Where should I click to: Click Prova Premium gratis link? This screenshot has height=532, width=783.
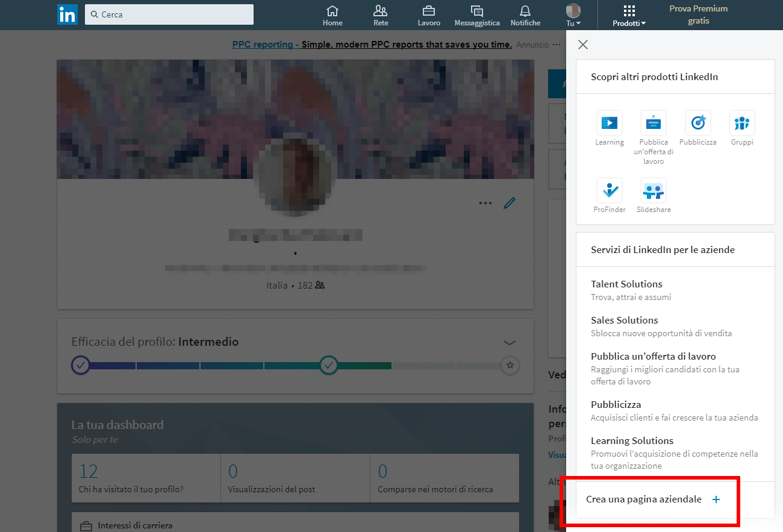699,14
